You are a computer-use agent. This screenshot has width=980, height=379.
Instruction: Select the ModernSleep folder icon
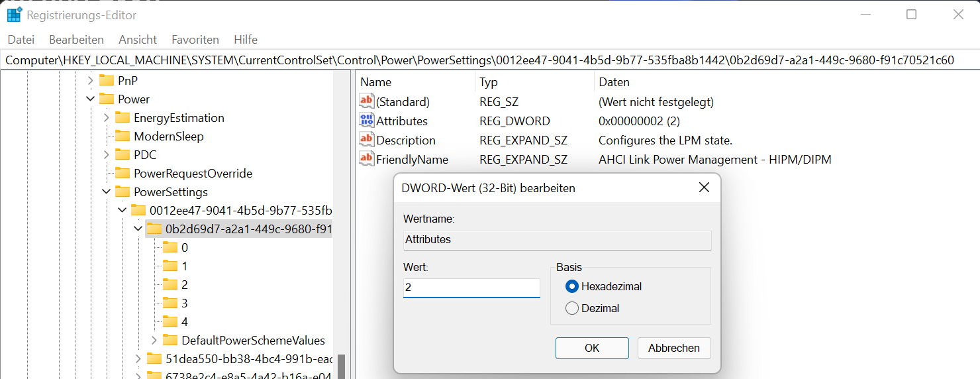pos(122,136)
